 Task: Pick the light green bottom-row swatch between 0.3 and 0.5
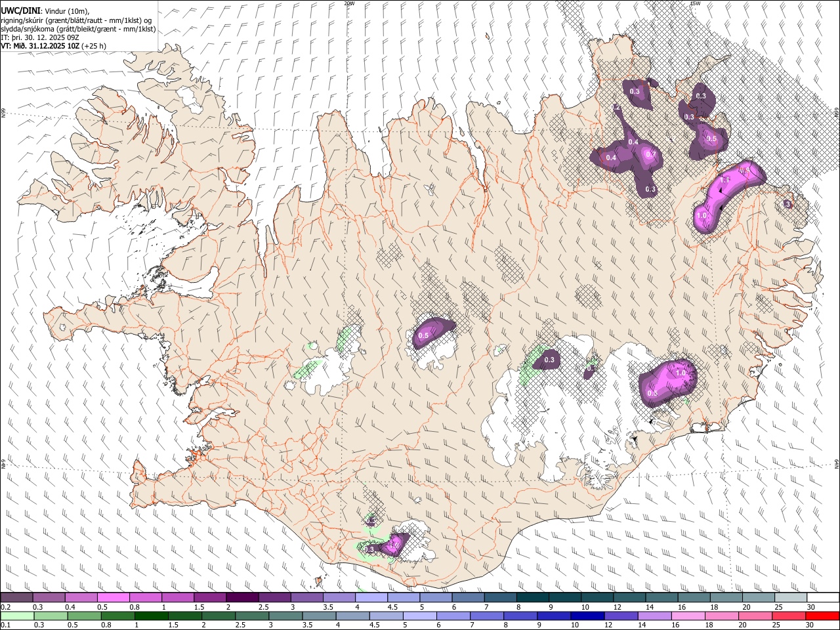click(51, 616)
